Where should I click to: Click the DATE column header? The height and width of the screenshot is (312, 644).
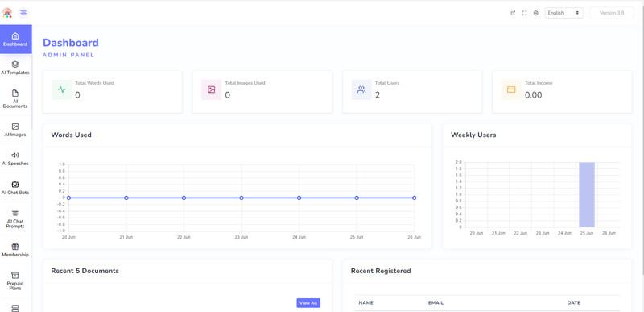pyautogui.click(x=574, y=303)
